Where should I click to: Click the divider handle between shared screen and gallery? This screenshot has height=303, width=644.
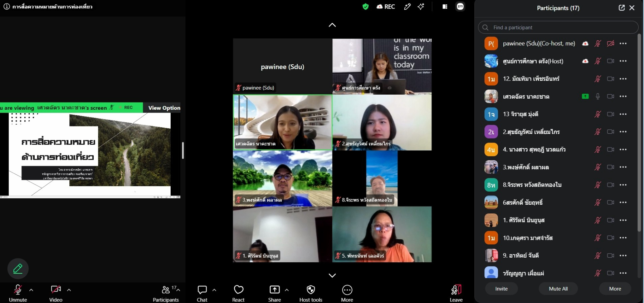183,150
